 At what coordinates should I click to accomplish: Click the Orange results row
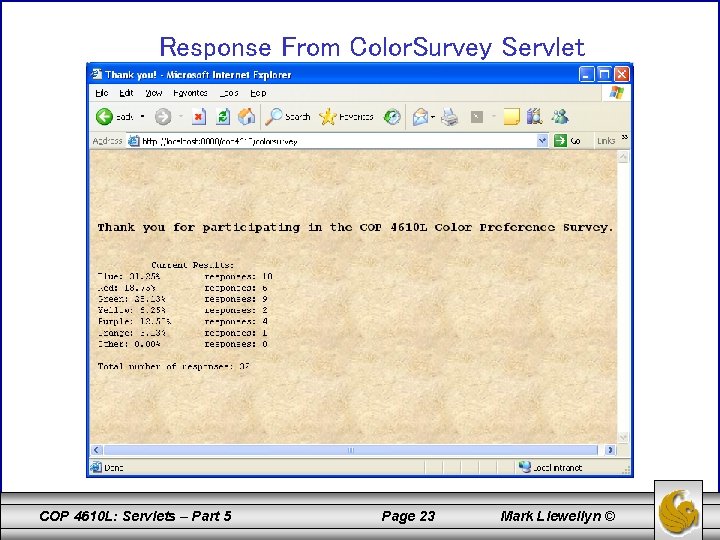(183, 333)
